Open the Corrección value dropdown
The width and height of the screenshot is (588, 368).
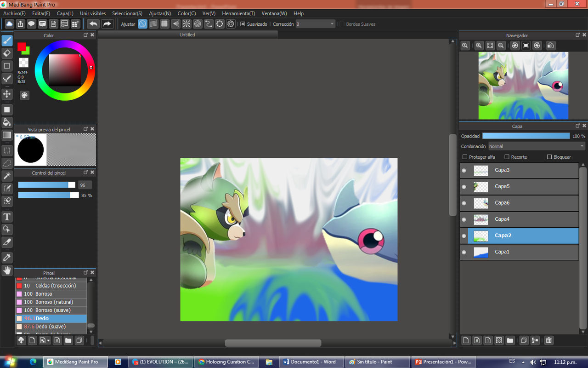click(316, 24)
